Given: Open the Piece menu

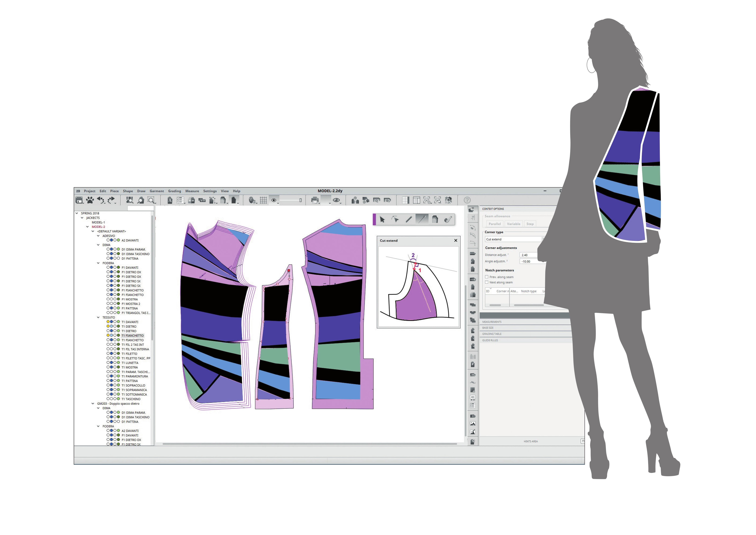Looking at the screenshot, I should coord(114,191).
